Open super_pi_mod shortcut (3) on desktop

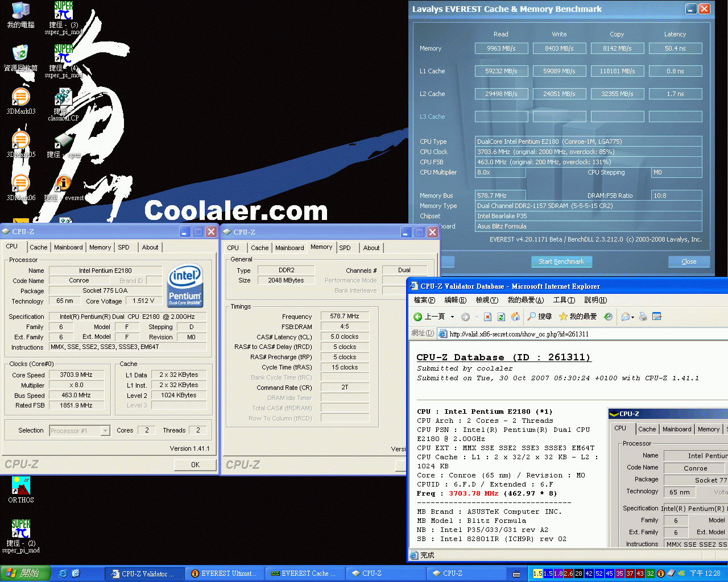coord(64,18)
